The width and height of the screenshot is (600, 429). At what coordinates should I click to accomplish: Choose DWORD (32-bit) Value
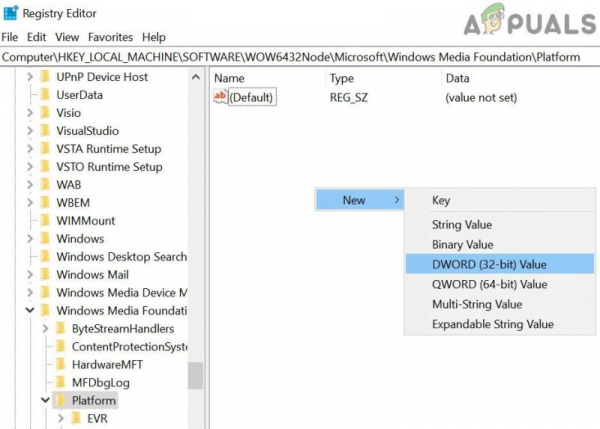click(500, 264)
